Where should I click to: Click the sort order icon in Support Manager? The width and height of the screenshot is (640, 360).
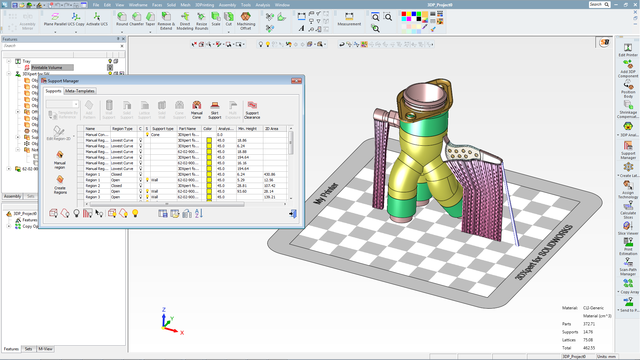[199, 213]
